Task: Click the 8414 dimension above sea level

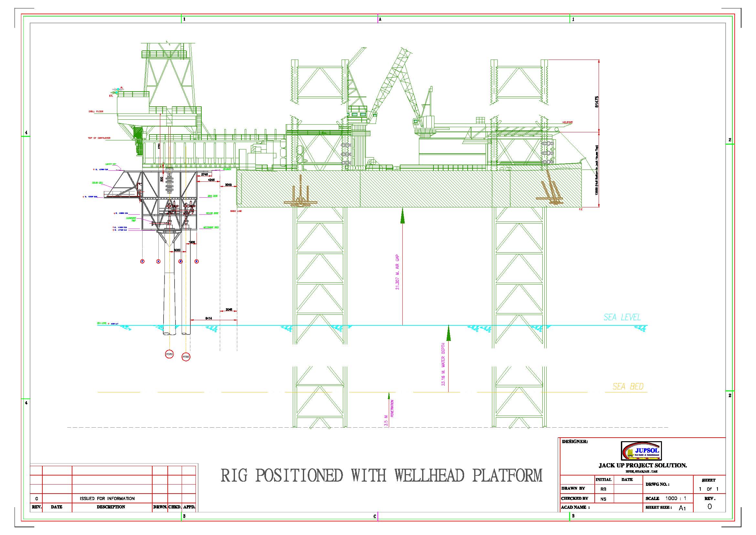Action: coord(208,318)
